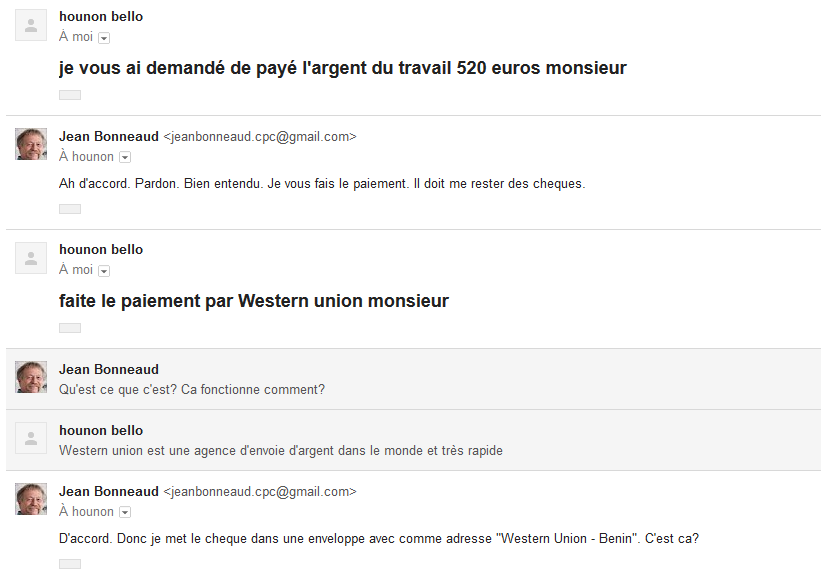Click hounon bello's avatar beside "faite le paiement" message
Image resolution: width=821 pixels, height=577 pixels.
click(x=31, y=258)
